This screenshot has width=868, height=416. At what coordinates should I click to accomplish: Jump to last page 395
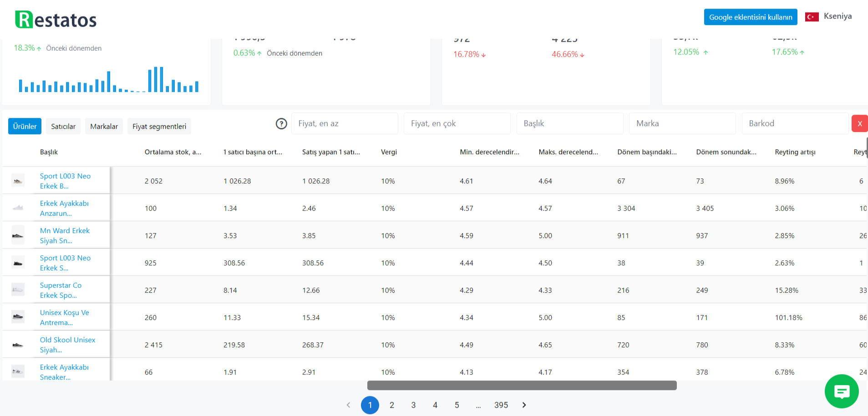pyautogui.click(x=501, y=405)
